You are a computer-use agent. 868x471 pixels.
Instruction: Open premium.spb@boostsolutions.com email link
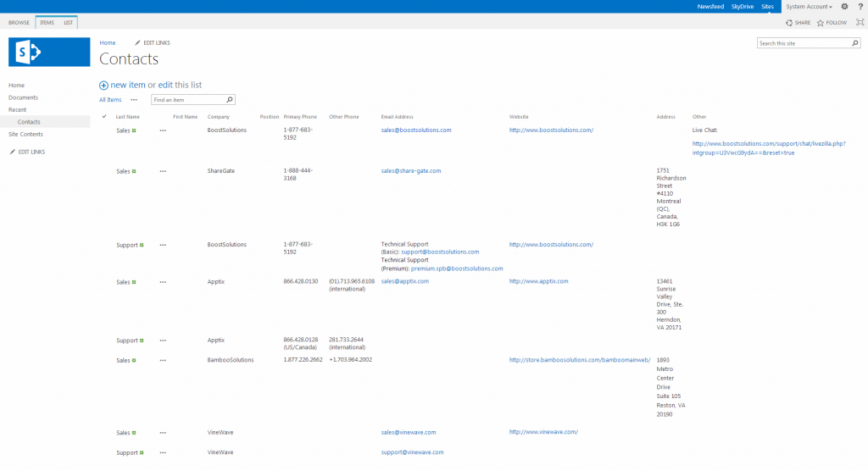pyautogui.click(x=457, y=269)
